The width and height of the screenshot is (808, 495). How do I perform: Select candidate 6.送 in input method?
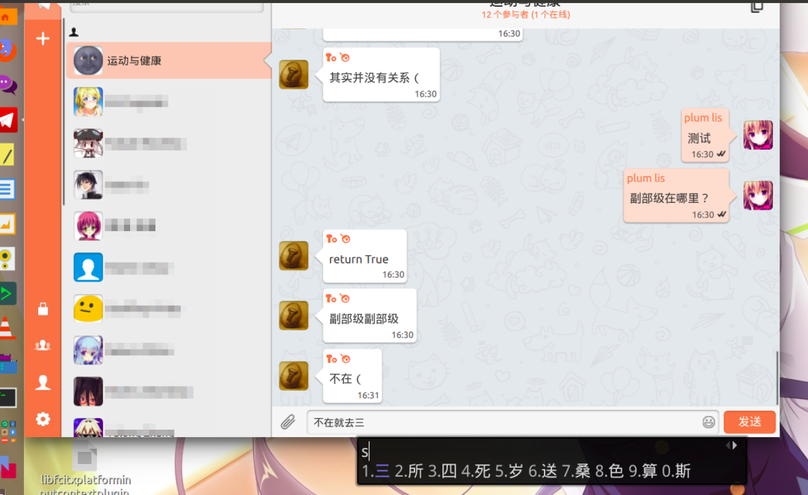[543, 471]
